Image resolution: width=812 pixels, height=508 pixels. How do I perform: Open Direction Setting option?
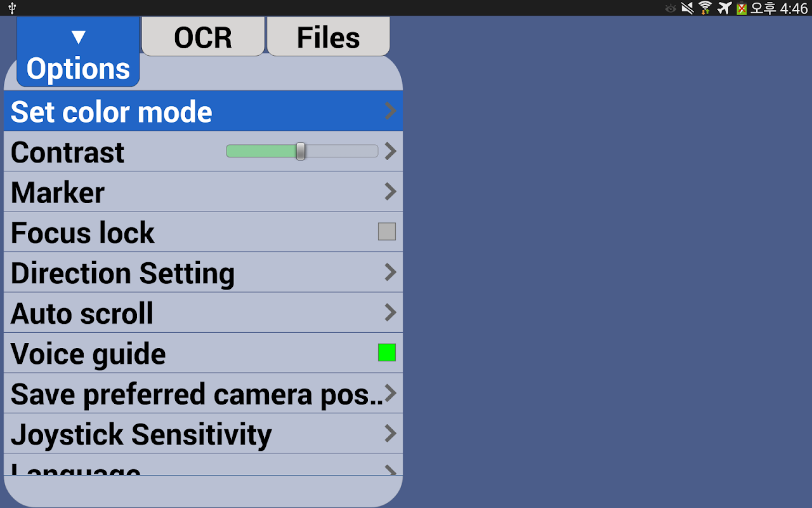(x=203, y=272)
